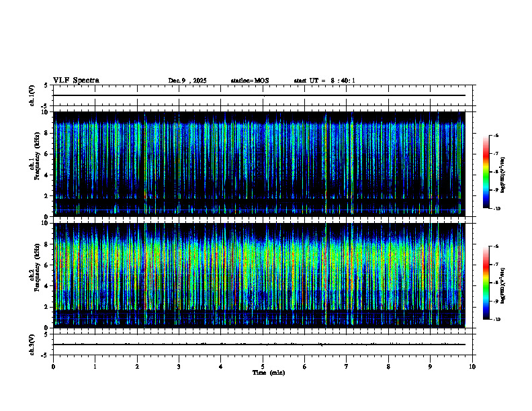The height and width of the screenshot is (411, 532).
Task: Click the time axis tick label '10'
Action: [x=472, y=367]
